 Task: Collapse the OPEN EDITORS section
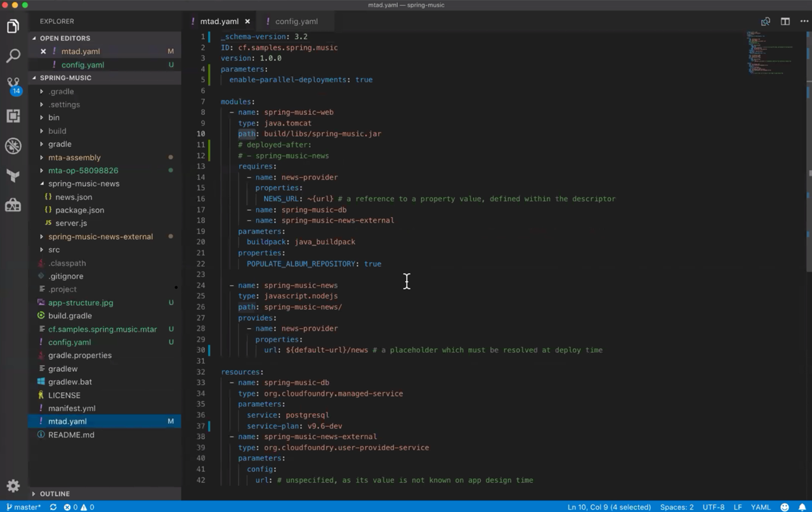coord(65,38)
